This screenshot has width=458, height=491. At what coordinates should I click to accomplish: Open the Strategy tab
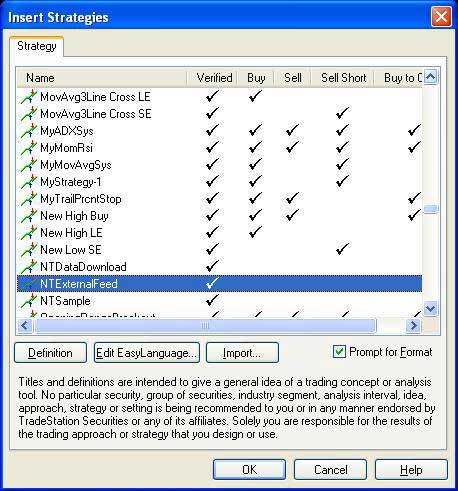pos(37,46)
